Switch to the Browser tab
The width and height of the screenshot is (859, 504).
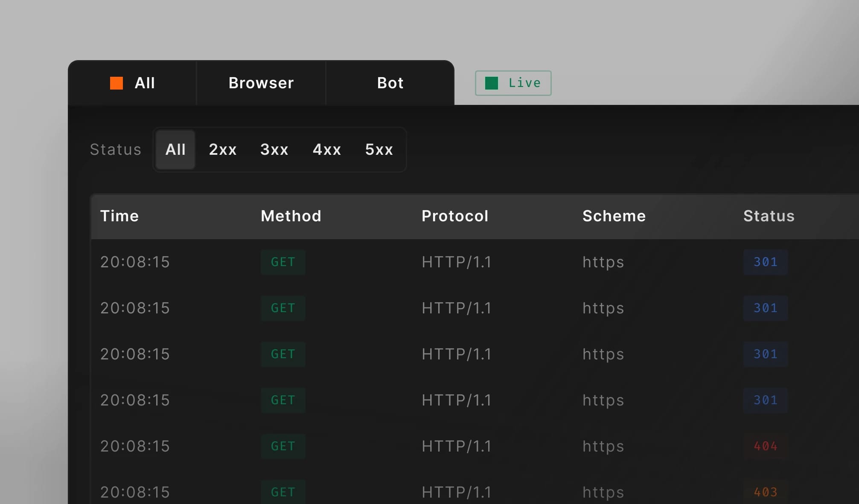[x=261, y=83]
